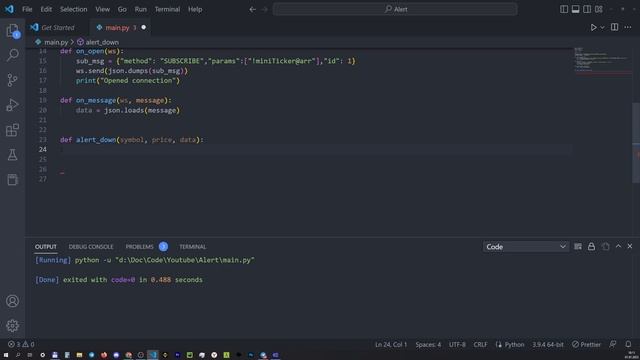640x360 pixels.
Task: Open the output log in editor icon
Action: coord(605,247)
